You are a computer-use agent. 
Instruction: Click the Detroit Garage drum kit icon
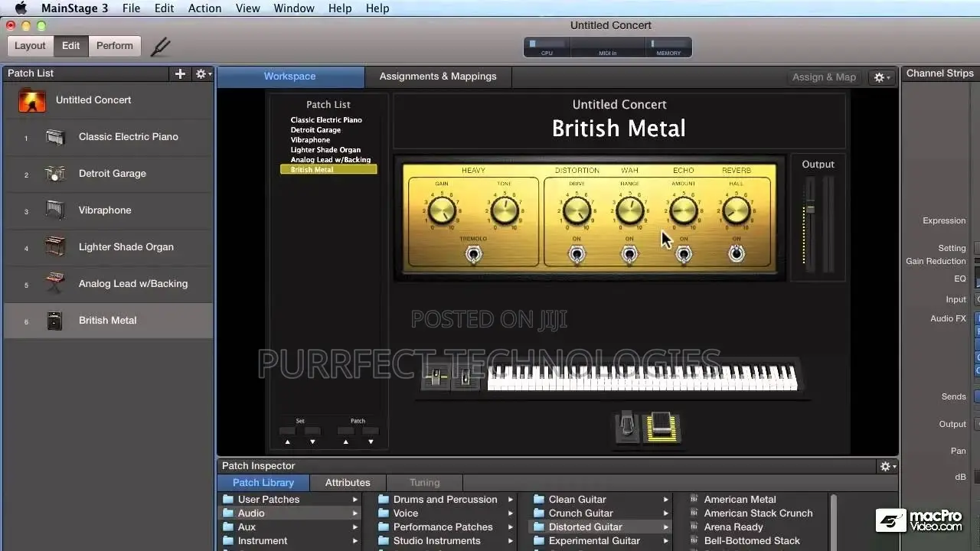tap(55, 174)
